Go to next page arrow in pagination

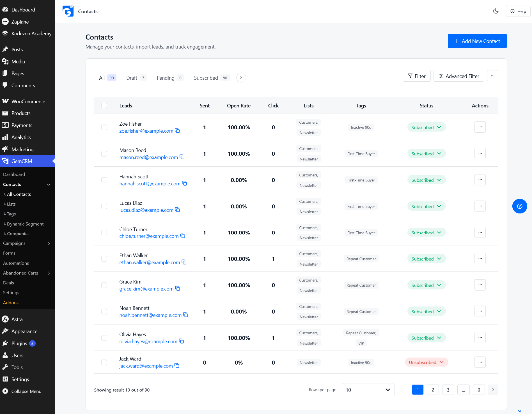tap(493, 390)
